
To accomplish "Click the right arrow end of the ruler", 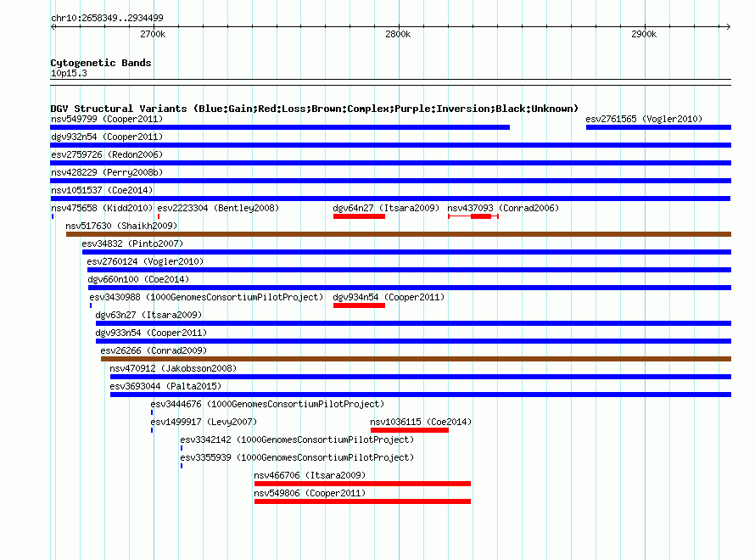I will point(728,26).
